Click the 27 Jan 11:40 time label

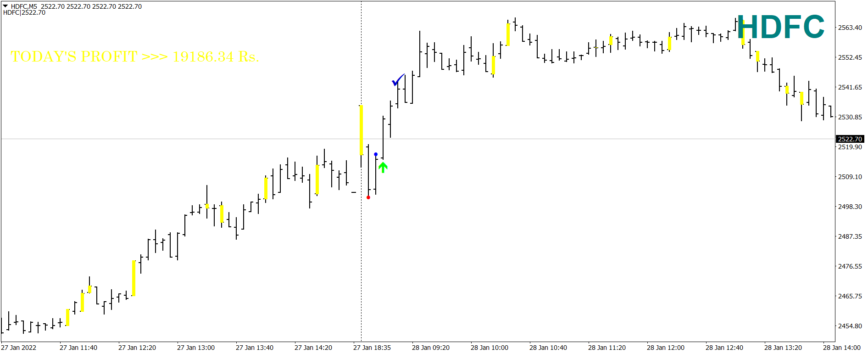(x=78, y=348)
